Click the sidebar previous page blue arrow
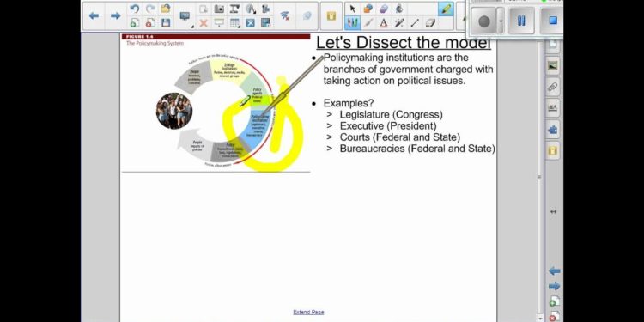This screenshot has width=644, height=322. point(554,271)
